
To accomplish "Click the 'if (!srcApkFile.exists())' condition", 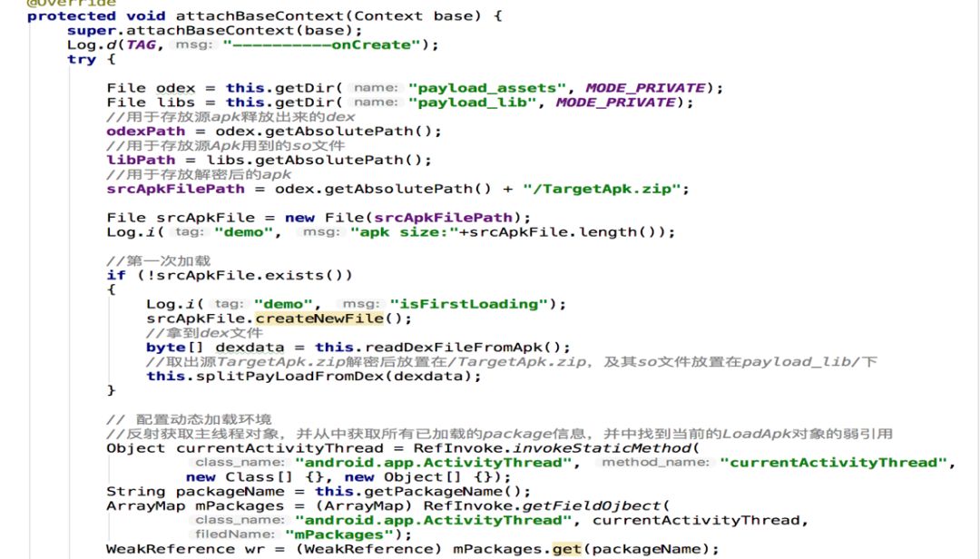I will (230, 275).
